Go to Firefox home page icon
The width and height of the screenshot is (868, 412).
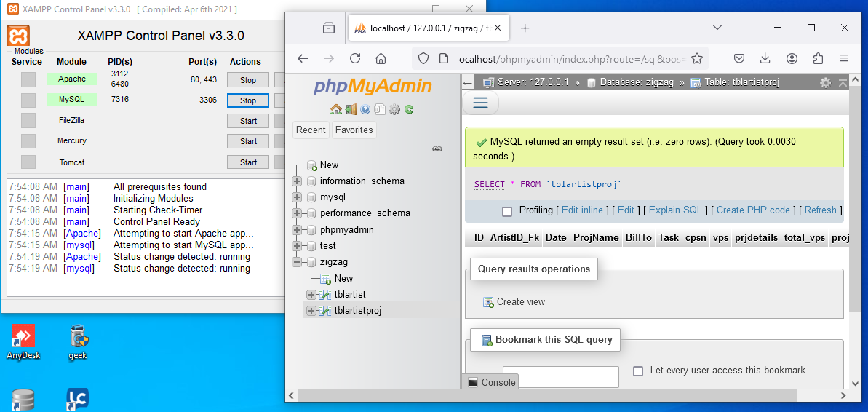click(x=381, y=59)
